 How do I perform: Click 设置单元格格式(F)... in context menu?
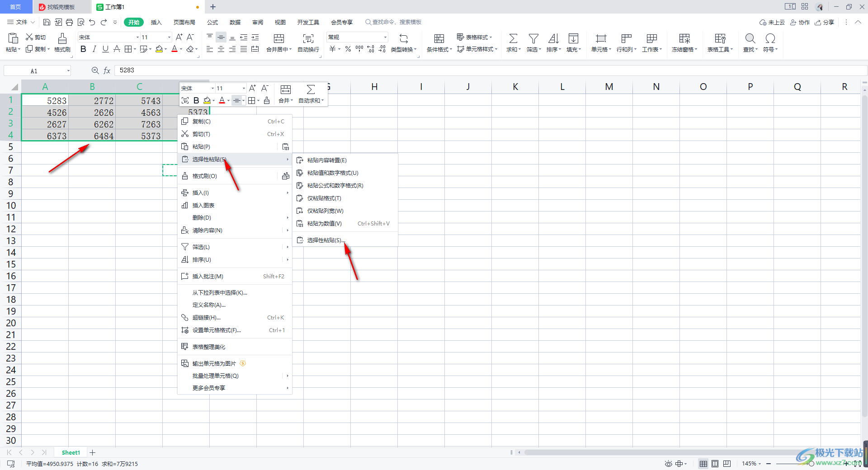pyautogui.click(x=235, y=330)
